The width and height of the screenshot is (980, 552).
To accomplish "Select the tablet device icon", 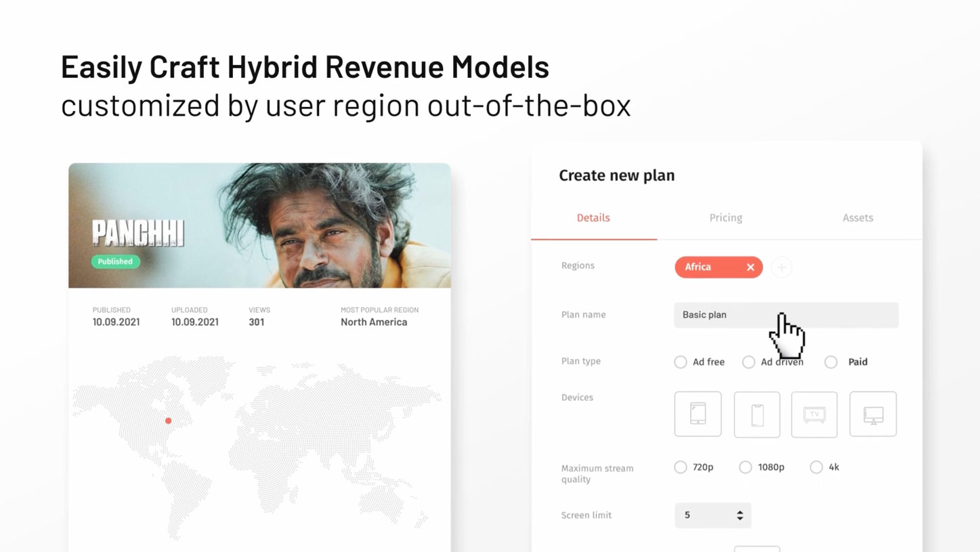I will tap(698, 414).
